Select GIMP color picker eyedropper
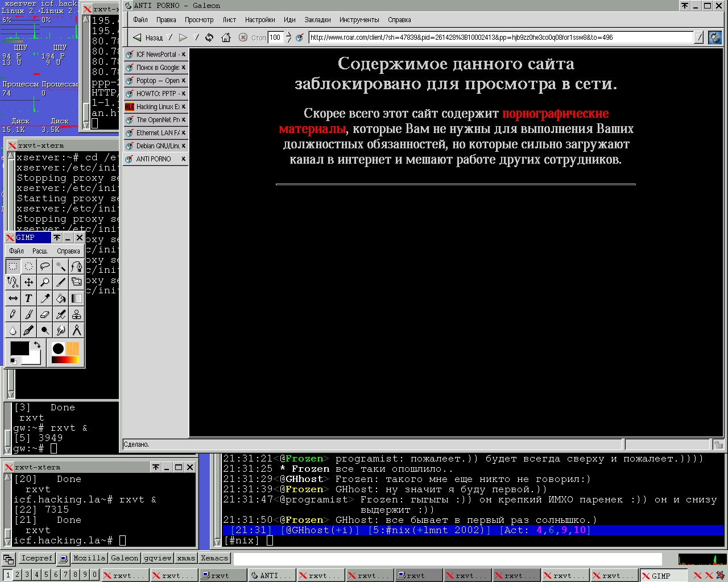This screenshot has height=582, width=728. [x=44, y=298]
